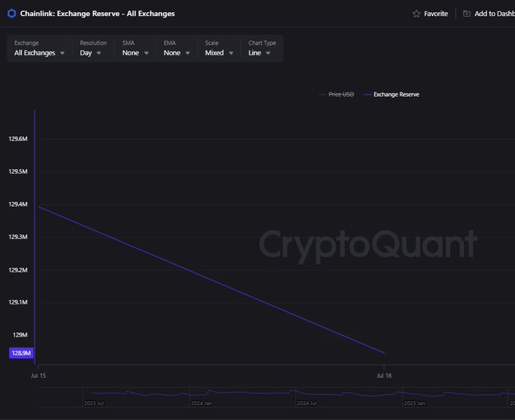Click the 129.1M y-axis label
The width and height of the screenshot is (515, 420).
click(x=18, y=302)
